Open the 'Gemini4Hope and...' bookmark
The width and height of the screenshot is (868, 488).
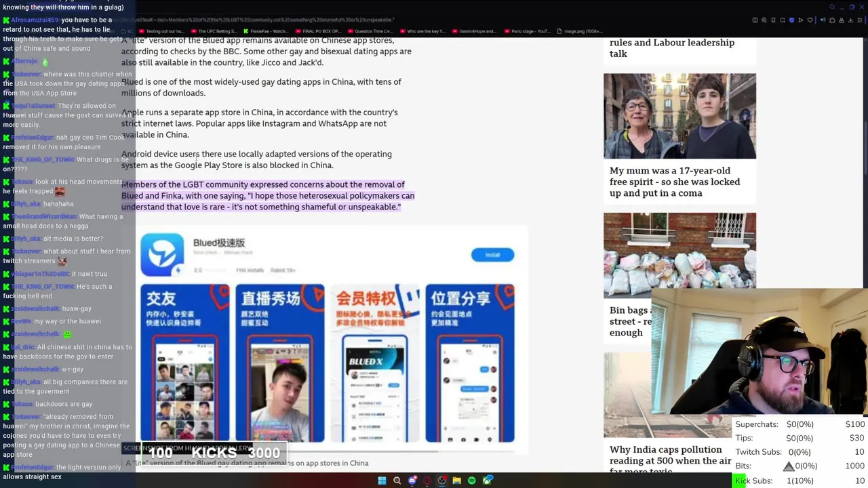[x=474, y=31]
